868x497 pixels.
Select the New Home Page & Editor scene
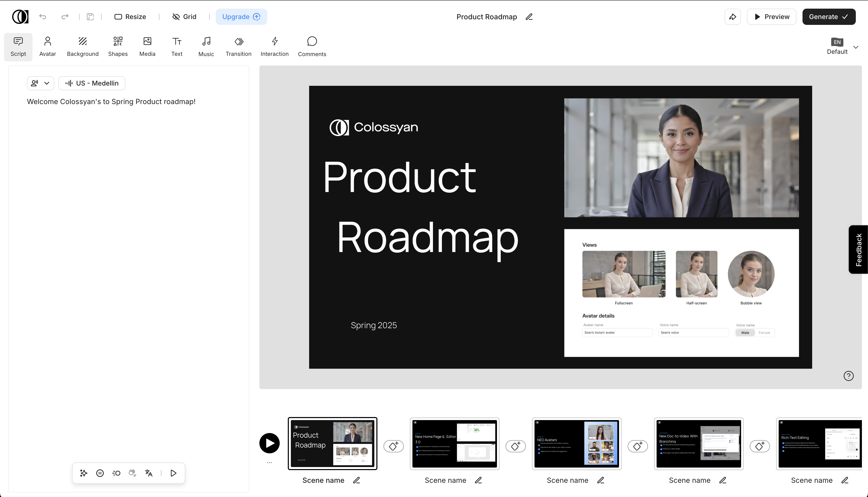pos(455,443)
